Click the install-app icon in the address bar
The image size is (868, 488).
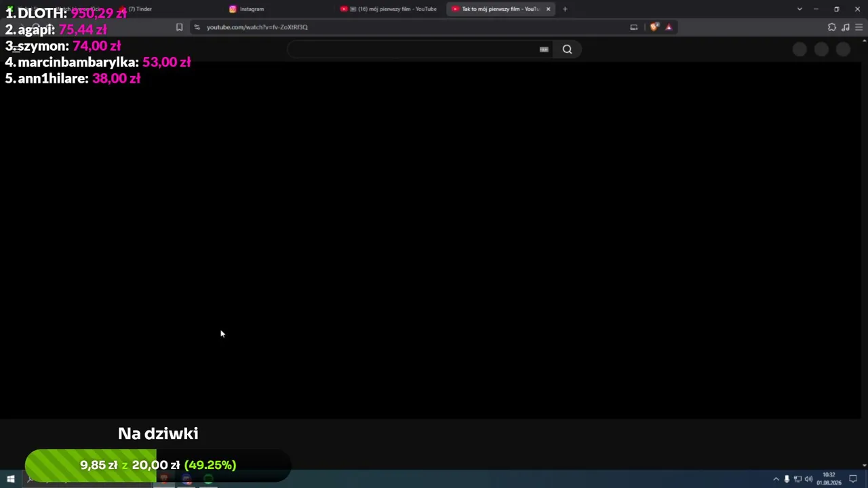(633, 27)
